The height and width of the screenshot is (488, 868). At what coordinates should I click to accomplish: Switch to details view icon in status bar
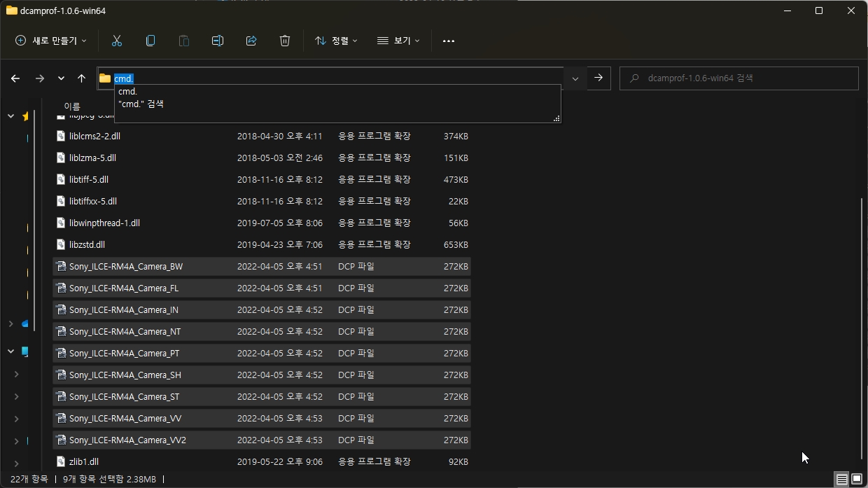coord(842,480)
